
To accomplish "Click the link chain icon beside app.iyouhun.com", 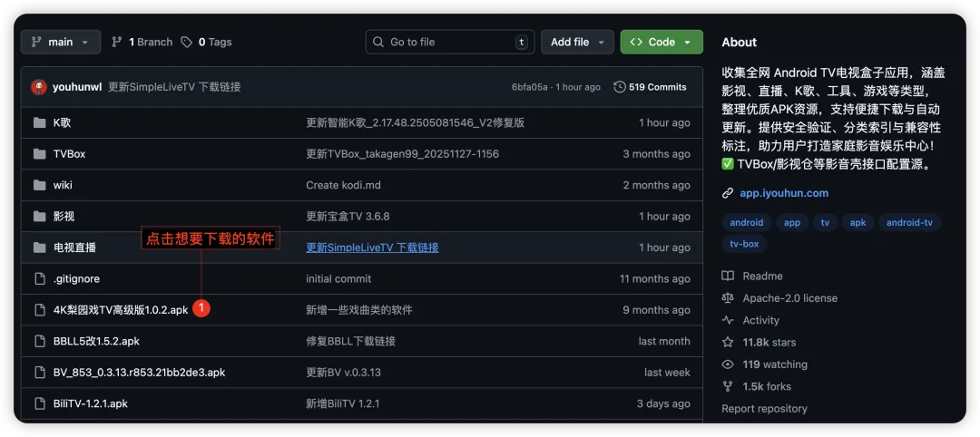I will pos(728,193).
